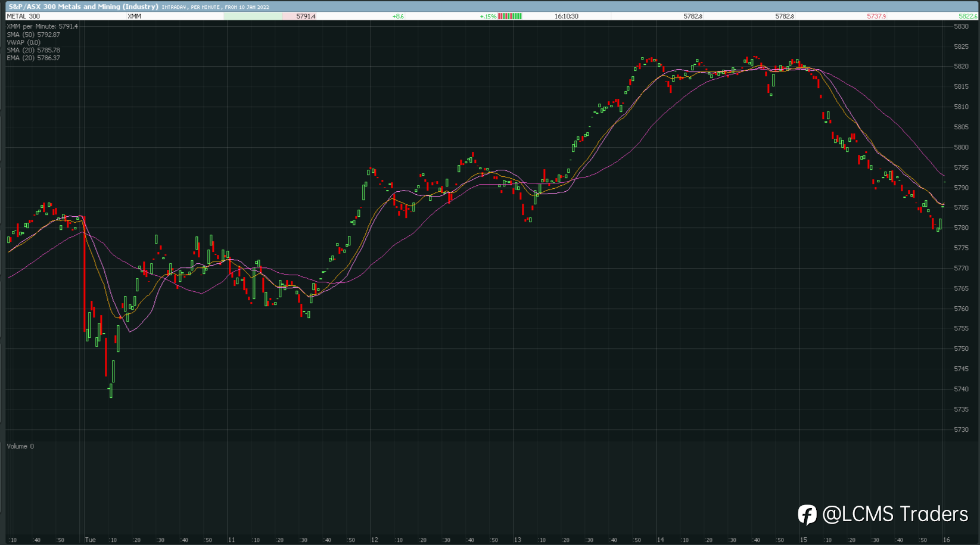The image size is (980, 545).
Task: Click the S&P/ASX 300 Metals and Mining title
Action: (83, 7)
